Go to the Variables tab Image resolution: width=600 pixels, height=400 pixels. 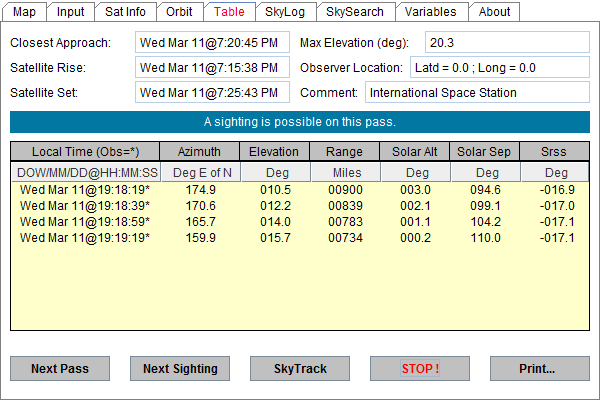point(430,12)
